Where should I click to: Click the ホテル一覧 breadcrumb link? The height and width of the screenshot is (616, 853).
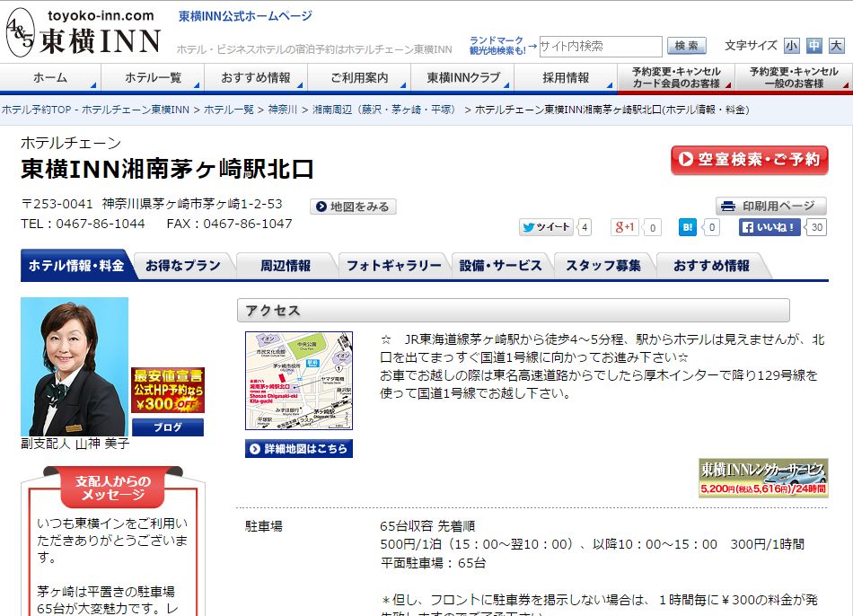coord(228,110)
